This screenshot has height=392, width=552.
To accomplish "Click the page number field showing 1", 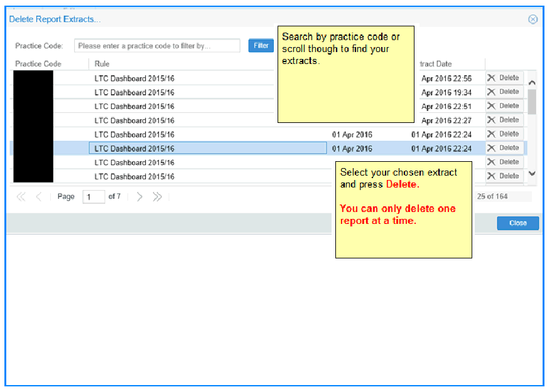I will (x=94, y=197).
